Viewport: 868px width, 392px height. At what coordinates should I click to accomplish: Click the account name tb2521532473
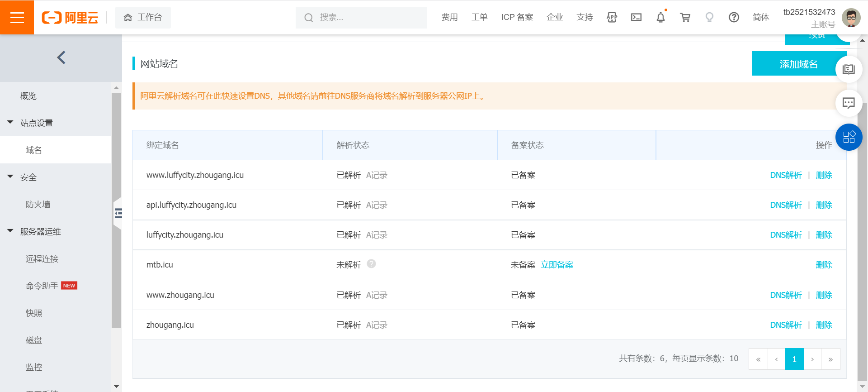coord(809,12)
